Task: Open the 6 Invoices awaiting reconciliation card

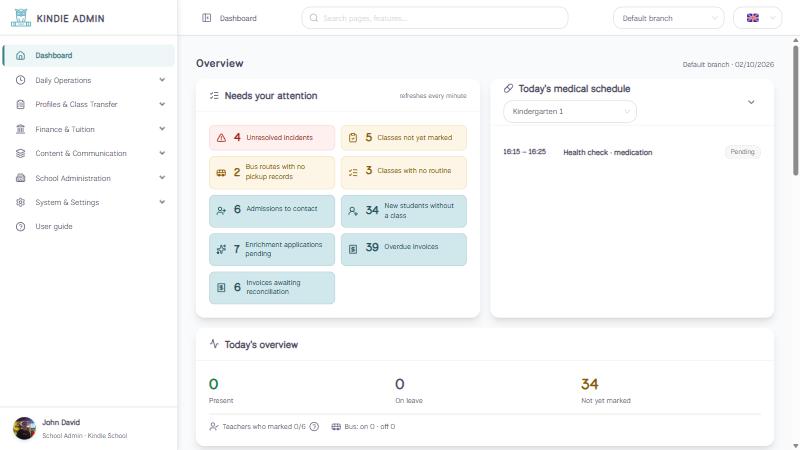Action: coord(272,288)
